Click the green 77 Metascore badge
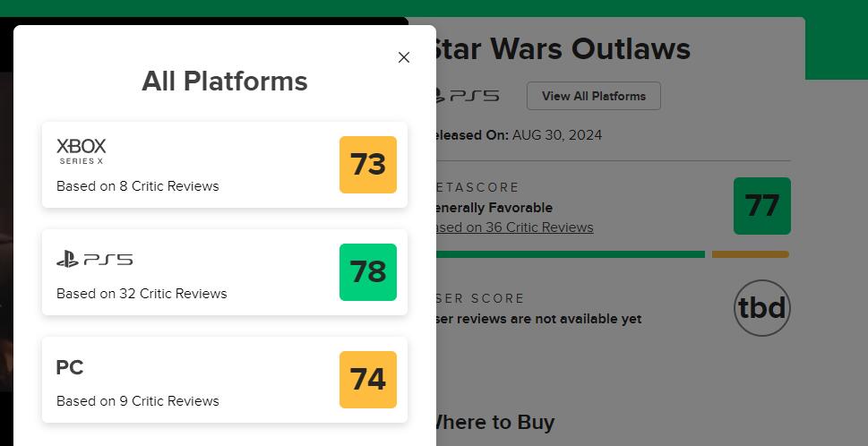This screenshot has width=868, height=446. [761, 206]
